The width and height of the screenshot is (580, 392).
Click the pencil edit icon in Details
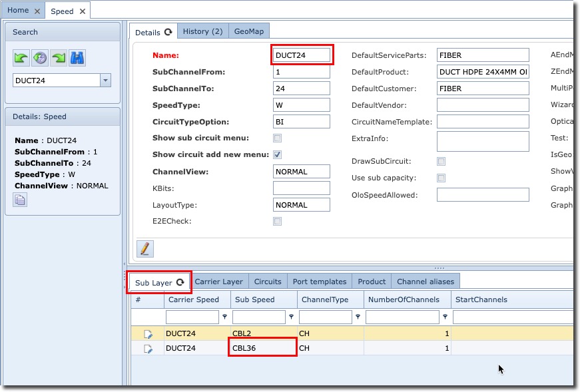(x=145, y=248)
